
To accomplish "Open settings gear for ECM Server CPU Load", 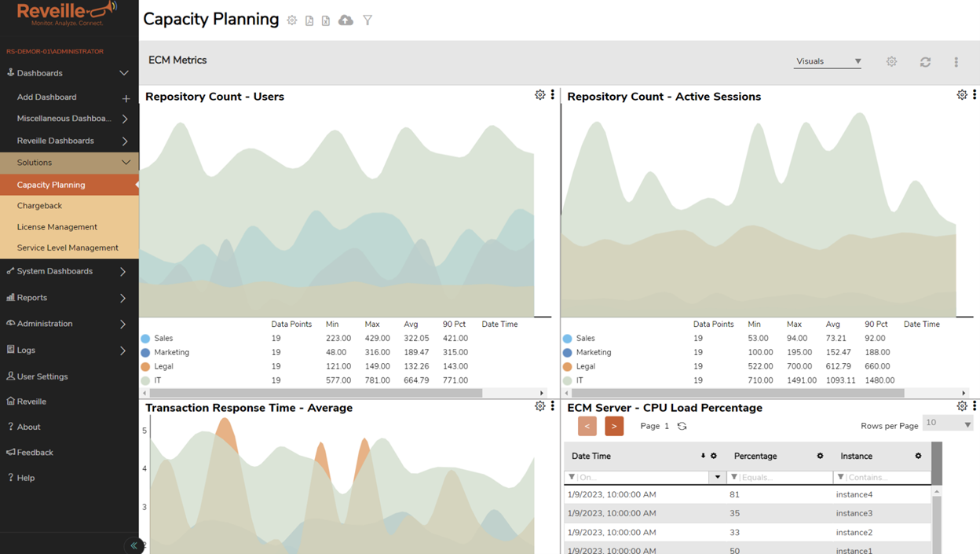I will [962, 406].
